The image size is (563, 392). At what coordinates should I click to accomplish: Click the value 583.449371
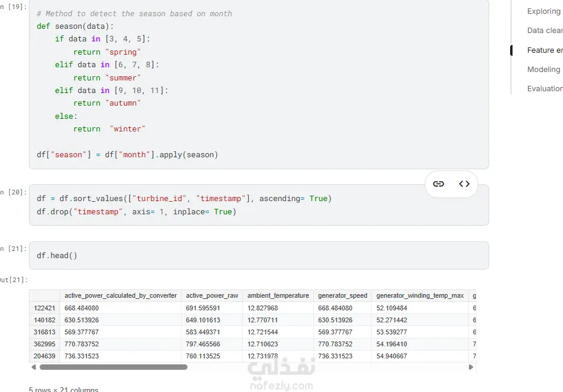pos(203,332)
